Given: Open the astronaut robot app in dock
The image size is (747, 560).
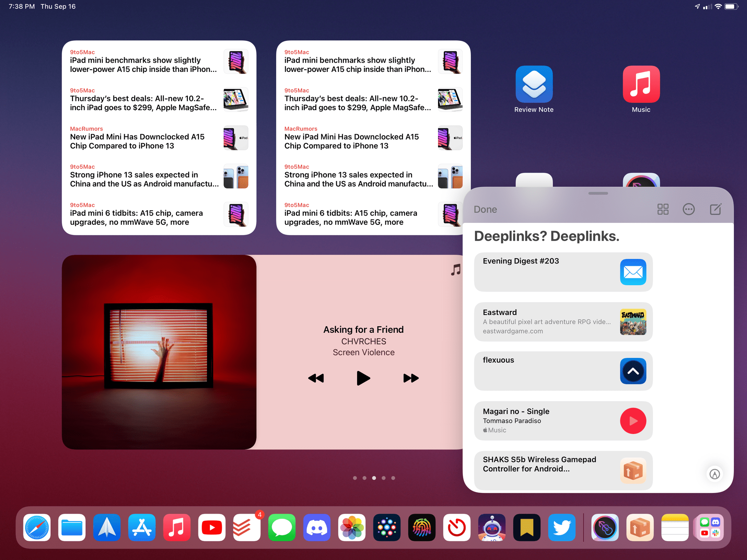Looking at the screenshot, I should click(x=492, y=528).
